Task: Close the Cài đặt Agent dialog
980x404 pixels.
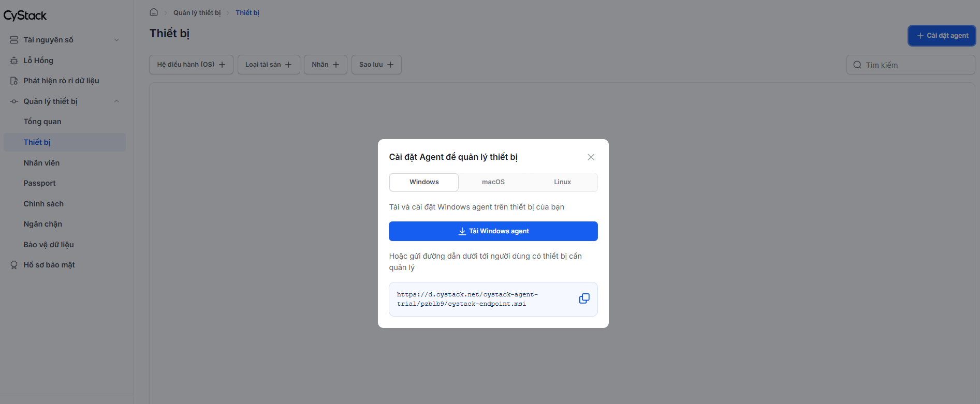Action: (591, 157)
